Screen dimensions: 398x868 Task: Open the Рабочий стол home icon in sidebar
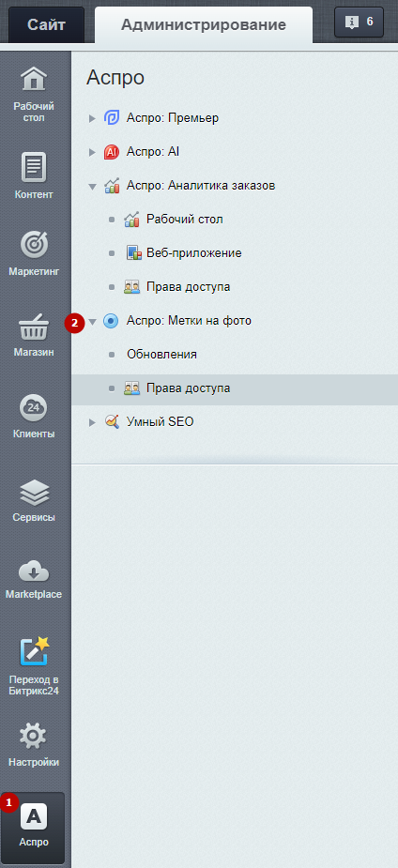coord(34,79)
